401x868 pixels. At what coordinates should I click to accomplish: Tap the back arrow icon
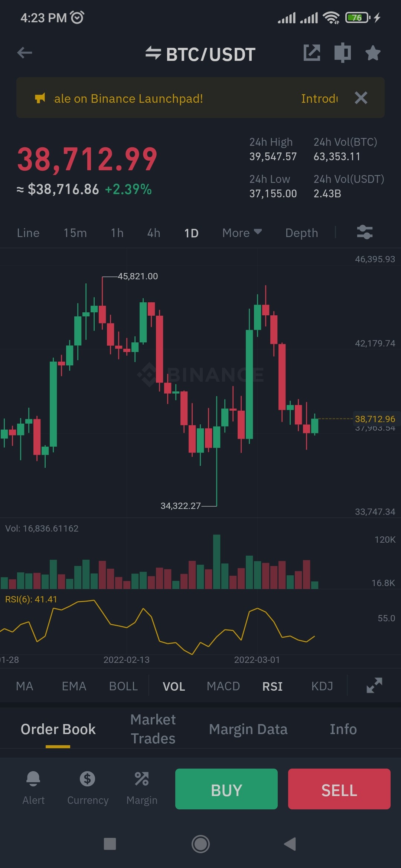[25, 53]
